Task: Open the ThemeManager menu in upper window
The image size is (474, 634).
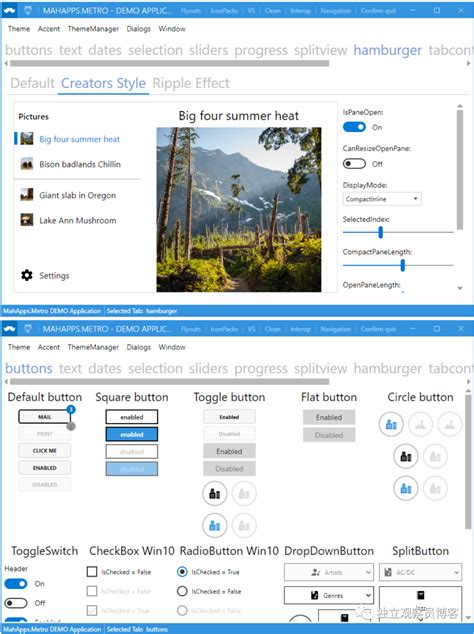Action: click(93, 29)
